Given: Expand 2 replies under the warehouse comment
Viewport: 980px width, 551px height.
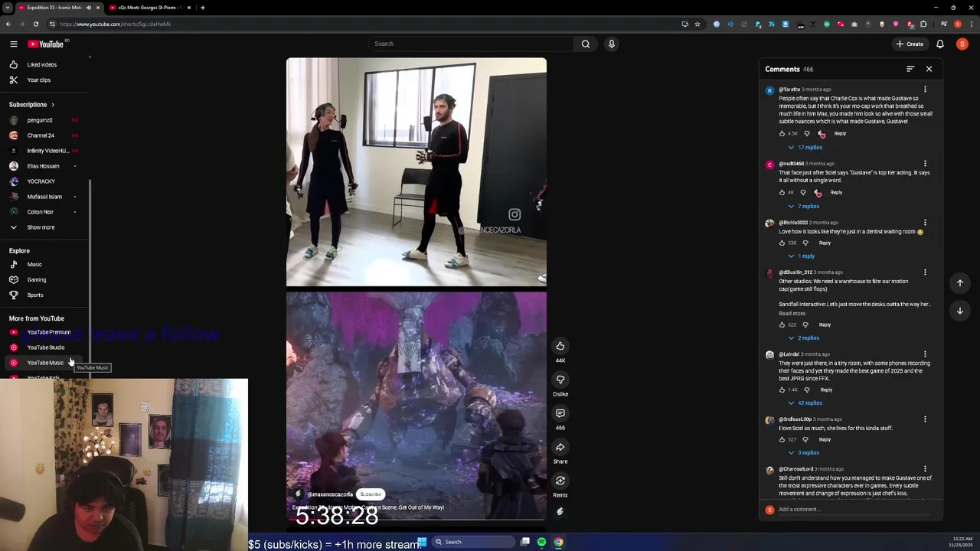Looking at the screenshot, I should click(x=804, y=338).
